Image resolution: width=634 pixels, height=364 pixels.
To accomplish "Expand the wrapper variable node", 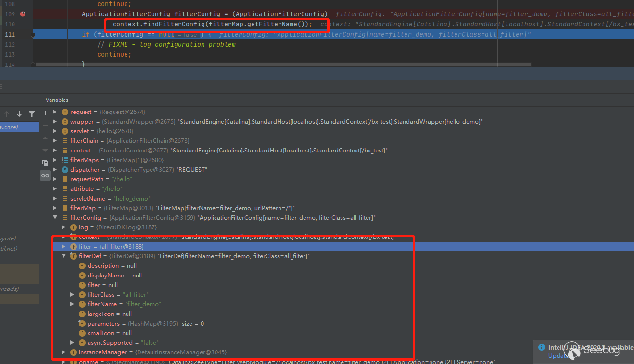I will coord(55,122).
